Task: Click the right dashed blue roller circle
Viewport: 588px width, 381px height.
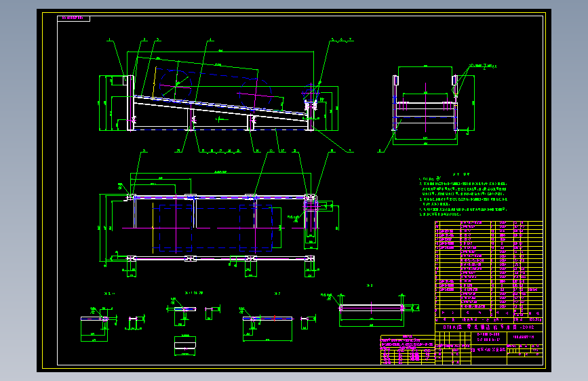Action: point(256,94)
